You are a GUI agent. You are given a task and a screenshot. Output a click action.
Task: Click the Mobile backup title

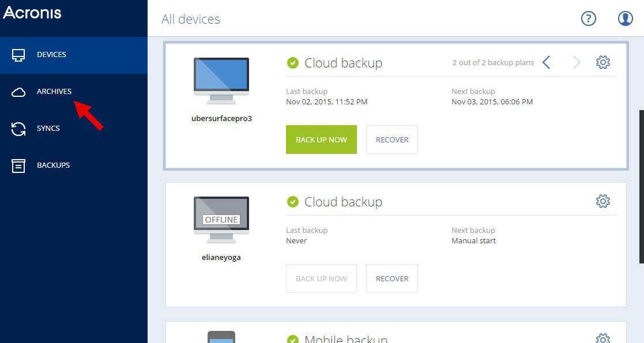[x=346, y=338]
